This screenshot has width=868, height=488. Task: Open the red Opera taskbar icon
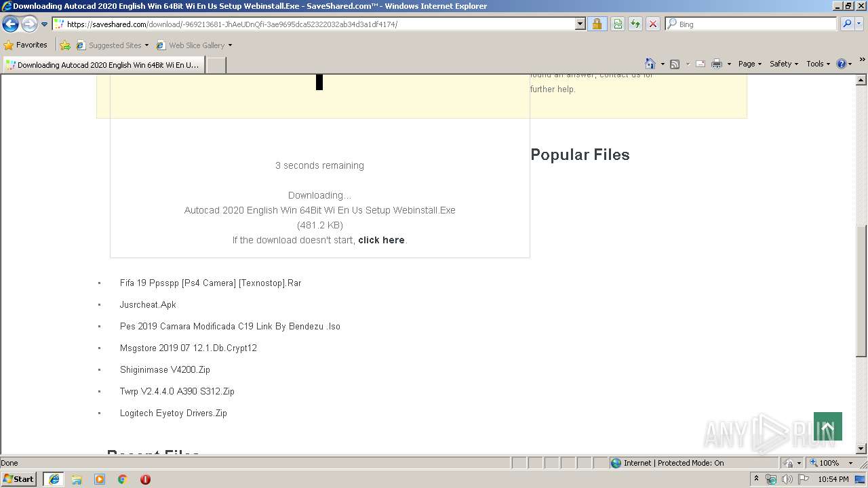tap(145, 479)
